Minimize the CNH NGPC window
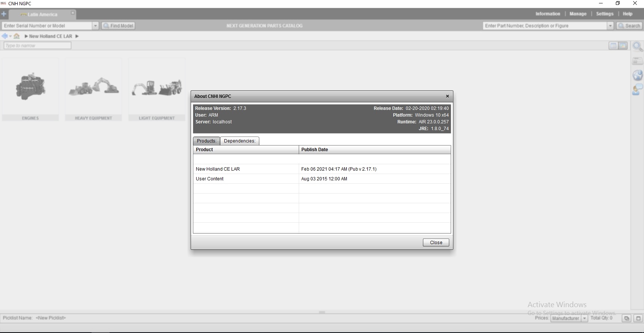644x333 pixels. click(x=601, y=3)
